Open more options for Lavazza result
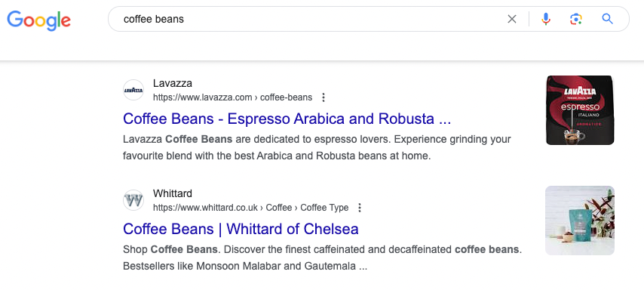 pyautogui.click(x=324, y=97)
